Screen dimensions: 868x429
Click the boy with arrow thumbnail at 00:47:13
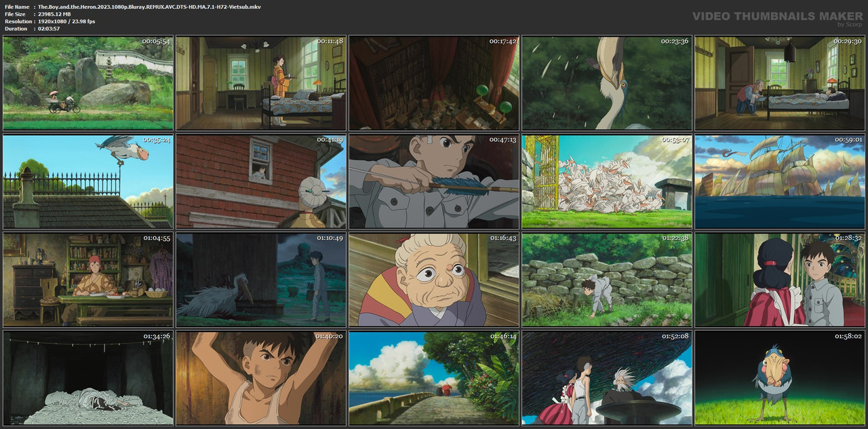coord(434,181)
